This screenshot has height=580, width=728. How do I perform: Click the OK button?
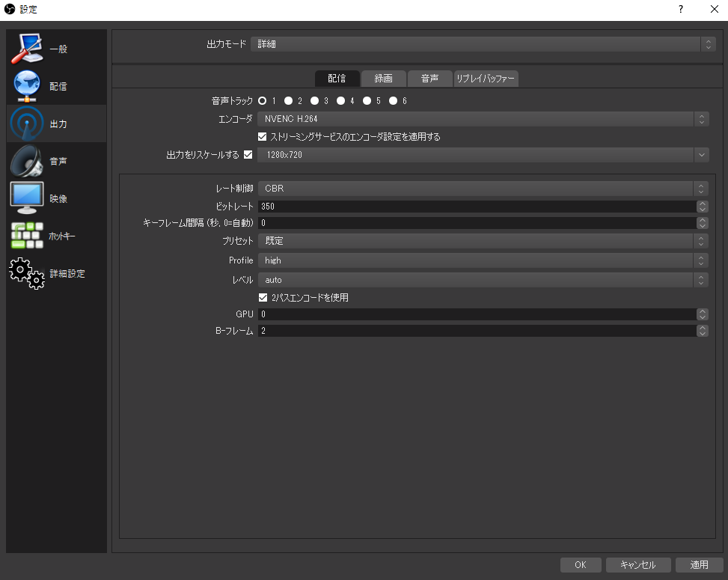[581, 565]
